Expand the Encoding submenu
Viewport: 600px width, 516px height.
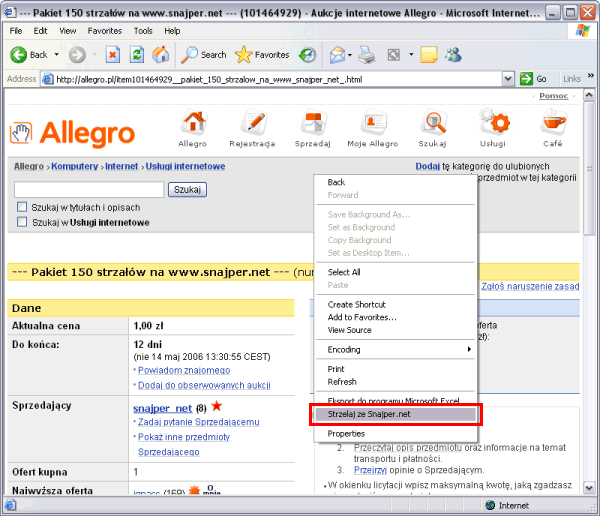pyautogui.click(x=469, y=349)
